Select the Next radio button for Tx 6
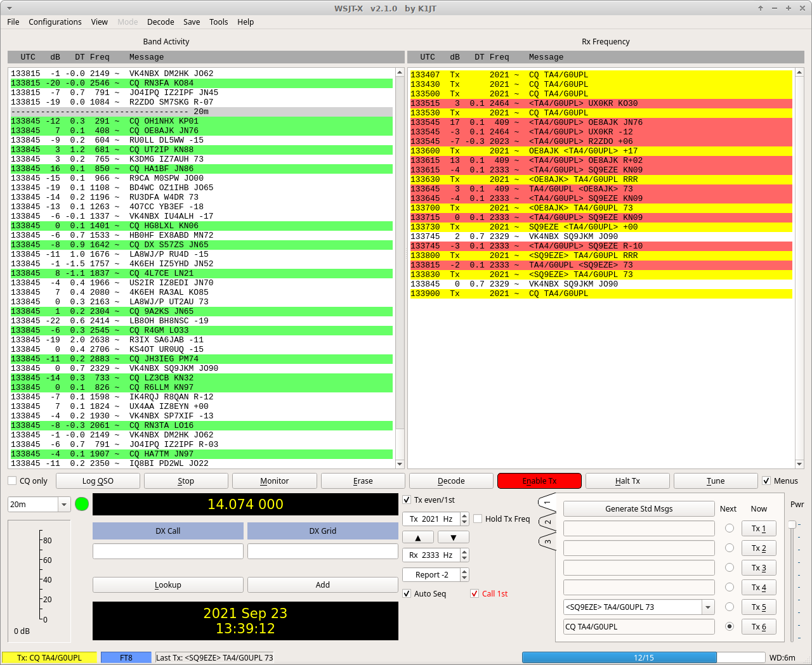The width and height of the screenshot is (812, 665). (x=730, y=626)
